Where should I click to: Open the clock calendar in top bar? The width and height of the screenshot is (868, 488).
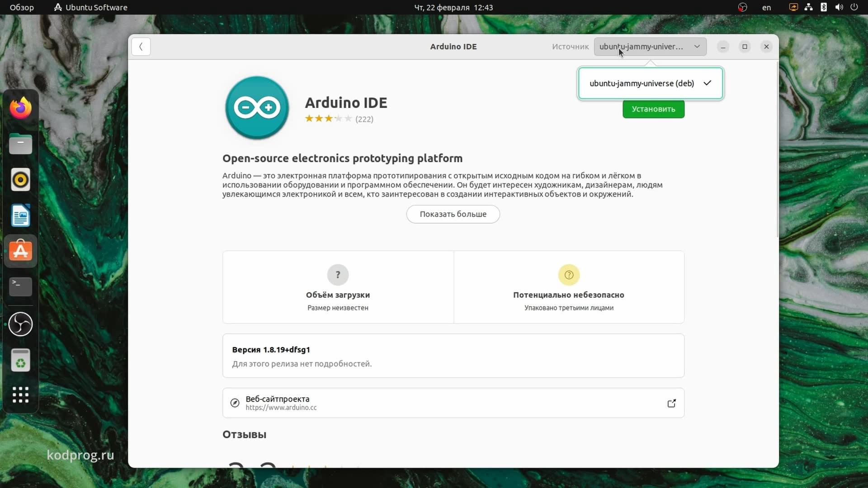(x=453, y=7)
